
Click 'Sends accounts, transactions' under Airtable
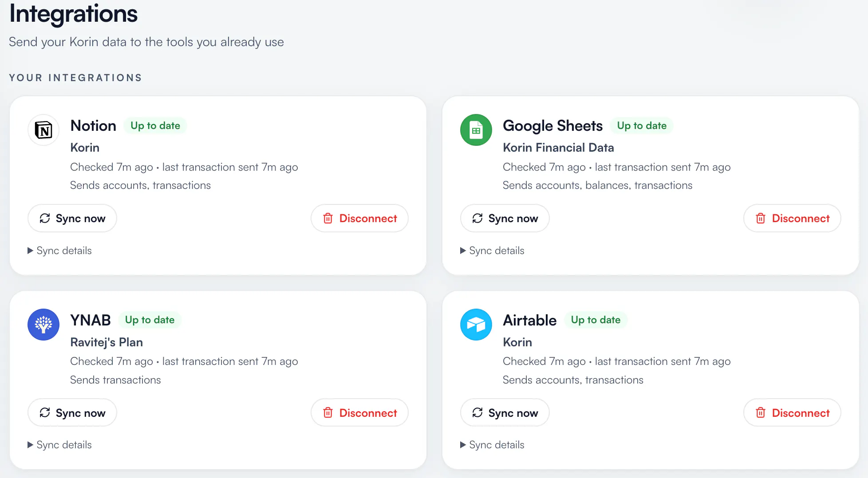[573, 380]
